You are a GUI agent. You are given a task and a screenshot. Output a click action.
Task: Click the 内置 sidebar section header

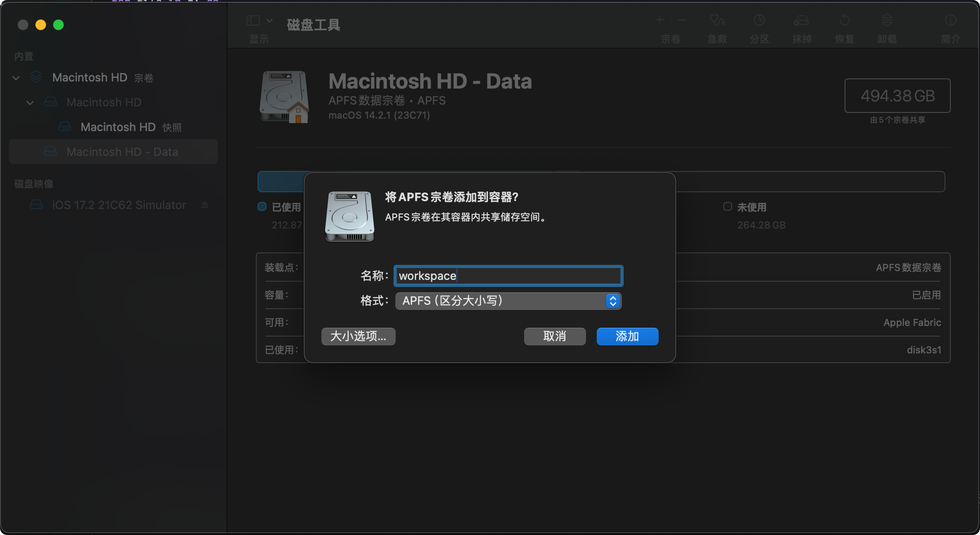(x=24, y=56)
